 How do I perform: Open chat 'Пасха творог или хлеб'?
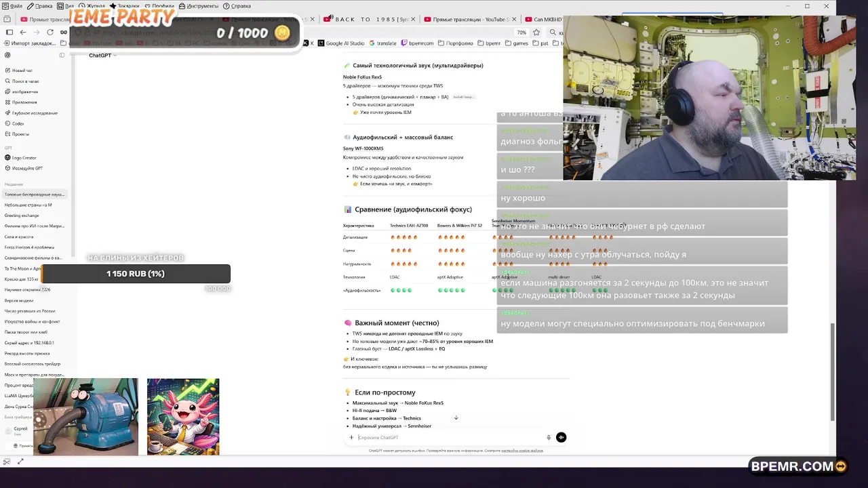(x=26, y=332)
